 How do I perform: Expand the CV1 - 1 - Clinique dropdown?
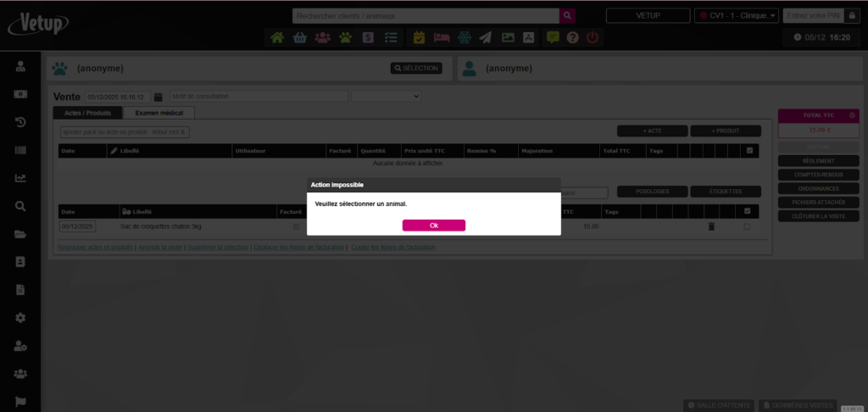[736, 15]
